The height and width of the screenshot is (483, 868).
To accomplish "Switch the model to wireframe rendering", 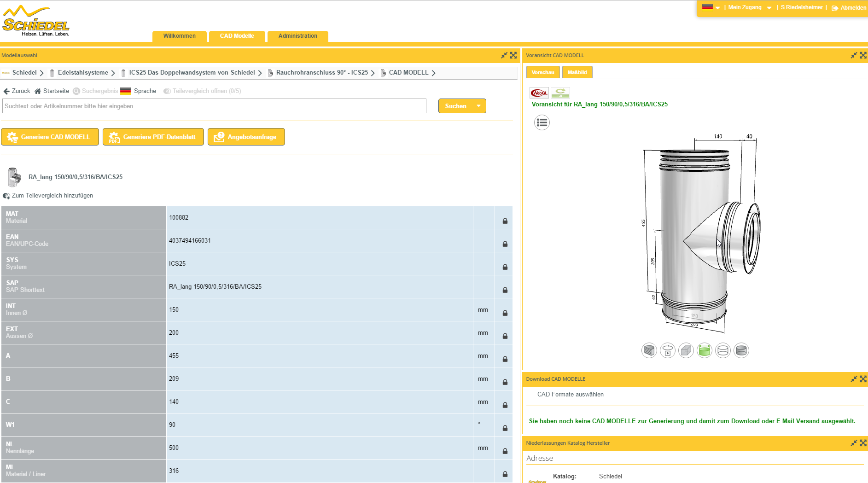I will tap(722, 350).
